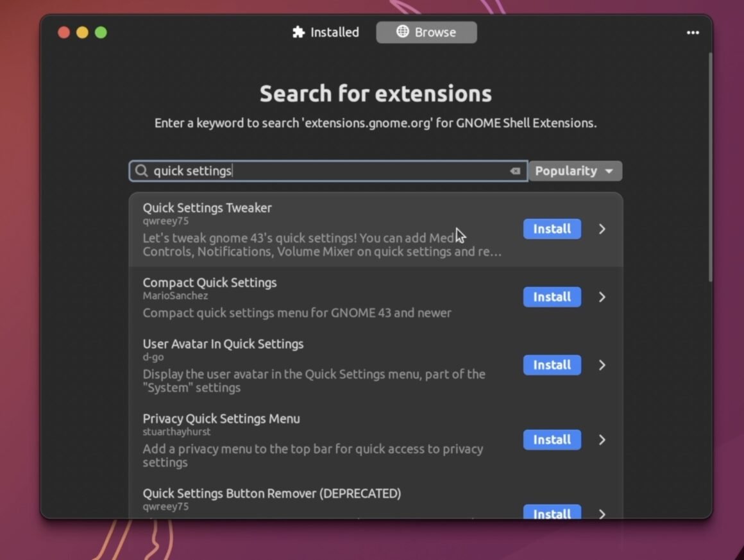Install the Quick Settings Tweaker extension
The height and width of the screenshot is (560, 744).
[x=552, y=229]
